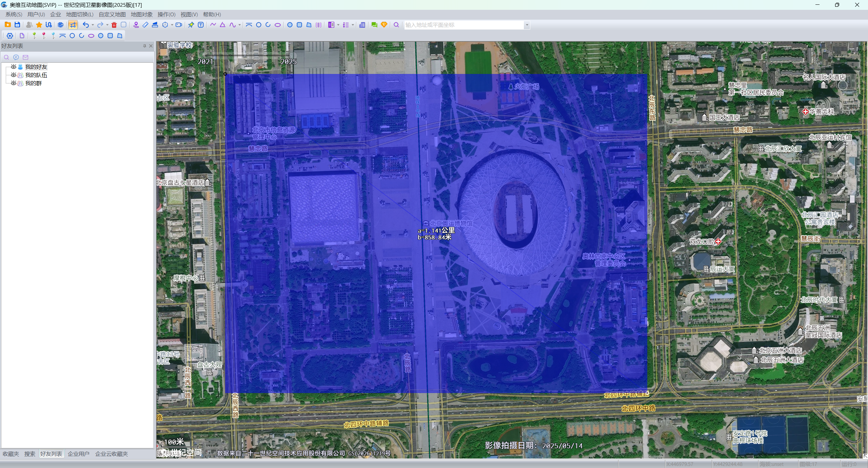
Task: Toggle eye visibility for 我的好友
Action: (x=14, y=67)
